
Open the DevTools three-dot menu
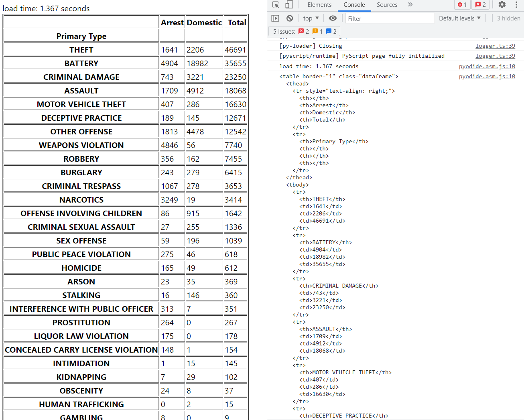516,5
